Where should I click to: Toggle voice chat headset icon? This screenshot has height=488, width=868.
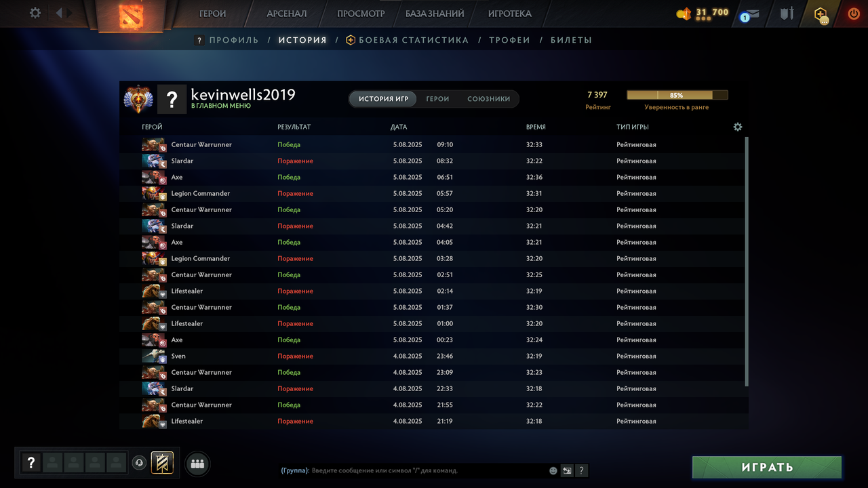tap(139, 463)
